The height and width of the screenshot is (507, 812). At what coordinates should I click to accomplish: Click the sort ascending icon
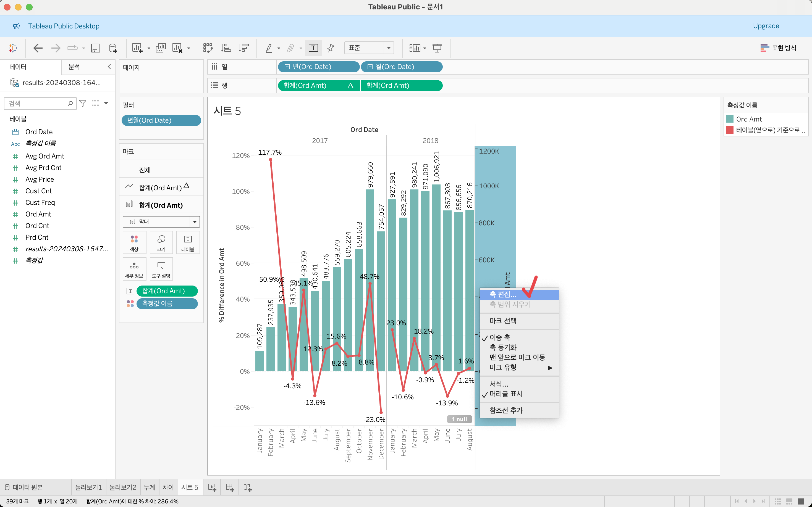click(226, 48)
